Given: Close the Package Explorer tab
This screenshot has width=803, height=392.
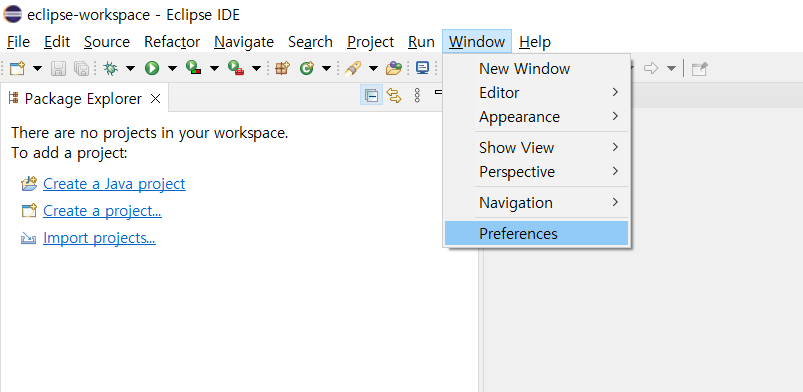Looking at the screenshot, I should coord(155,98).
